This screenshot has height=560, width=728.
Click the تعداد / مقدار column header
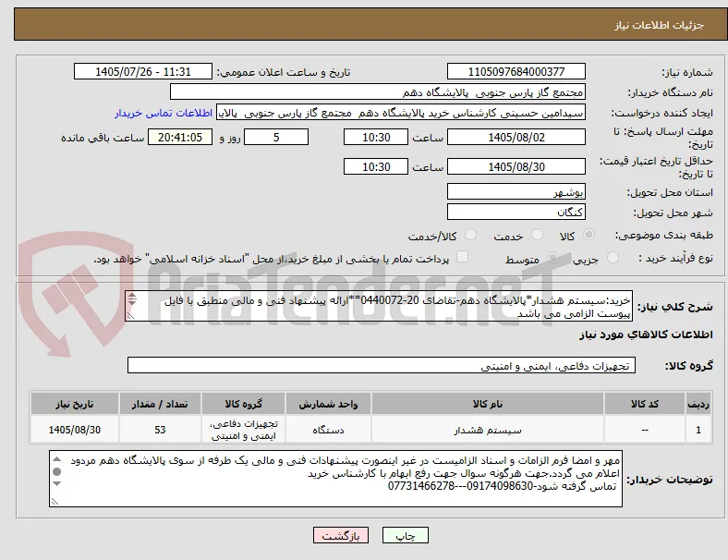[x=160, y=404]
